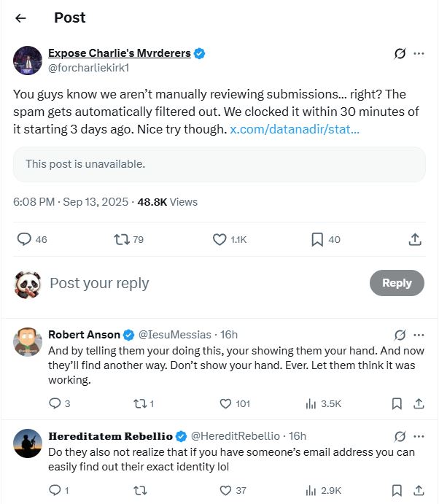Viewport: 439px width, 504px height.
Task: Reply to Robert Anson's comment
Action: click(x=55, y=403)
